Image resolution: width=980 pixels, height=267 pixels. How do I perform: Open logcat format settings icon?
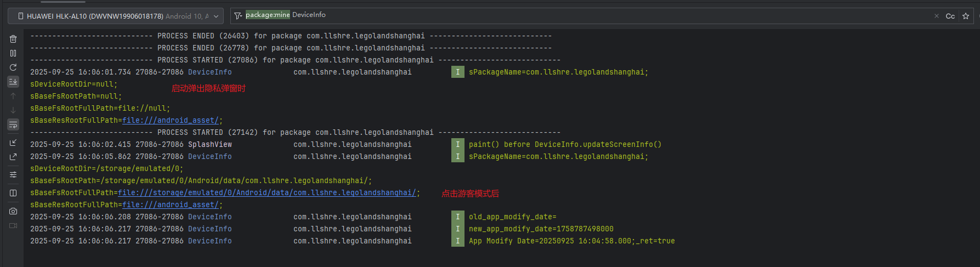(13, 175)
